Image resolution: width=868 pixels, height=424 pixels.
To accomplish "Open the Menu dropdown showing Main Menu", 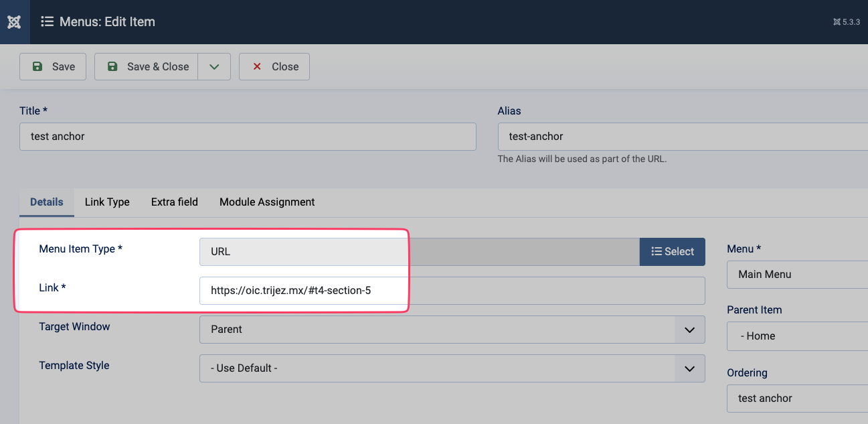I will (796, 275).
